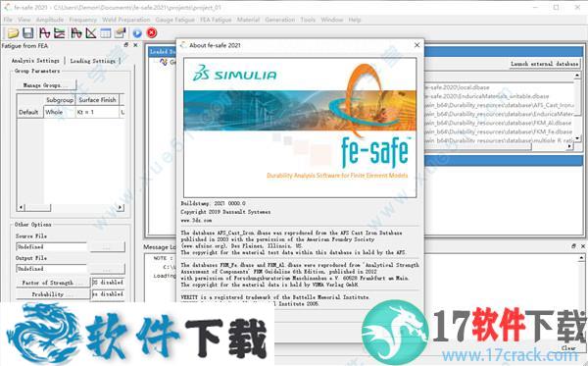Click the floppy disk save icon
Screen dimensions: 588x366
coord(28,33)
